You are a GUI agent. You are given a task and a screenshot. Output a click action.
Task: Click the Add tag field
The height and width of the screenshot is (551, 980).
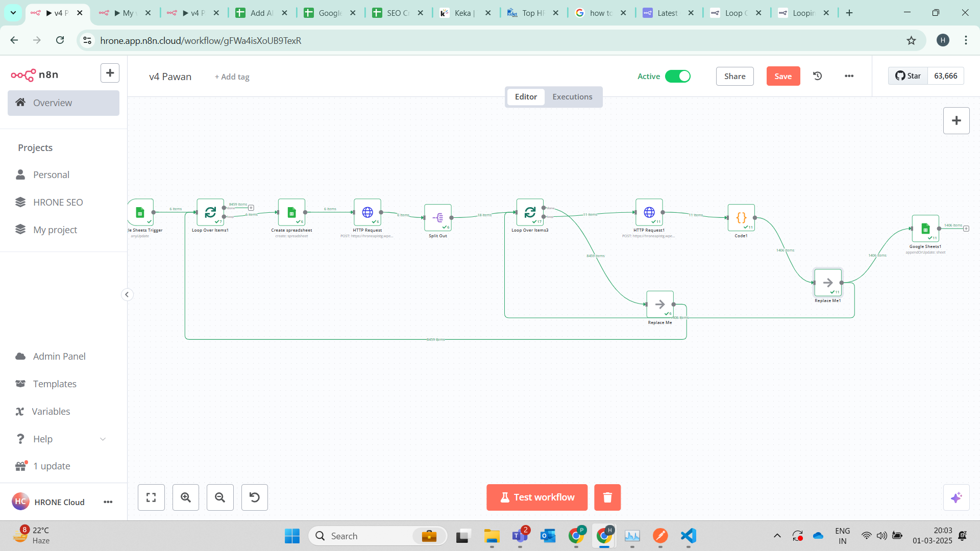[x=232, y=77]
